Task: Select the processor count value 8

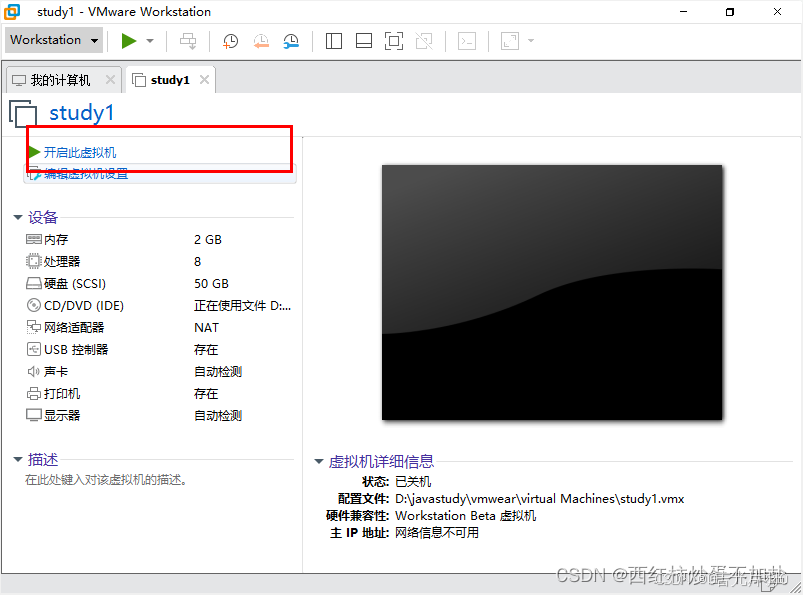Action: tap(198, 262)
